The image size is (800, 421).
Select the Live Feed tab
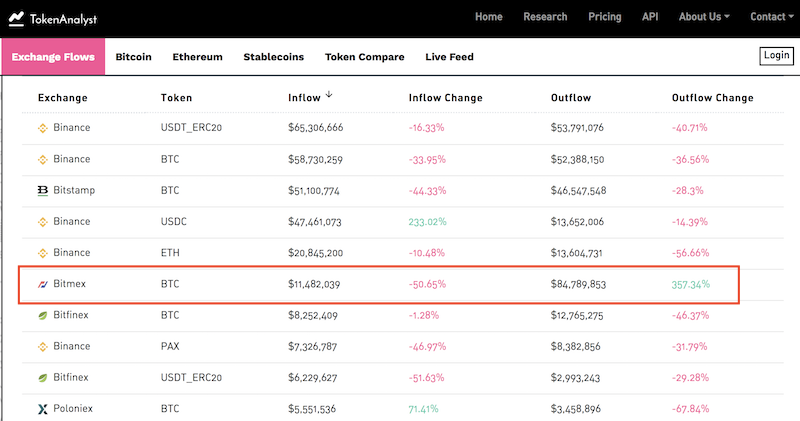pyautogui.click(x=449, y=57)
